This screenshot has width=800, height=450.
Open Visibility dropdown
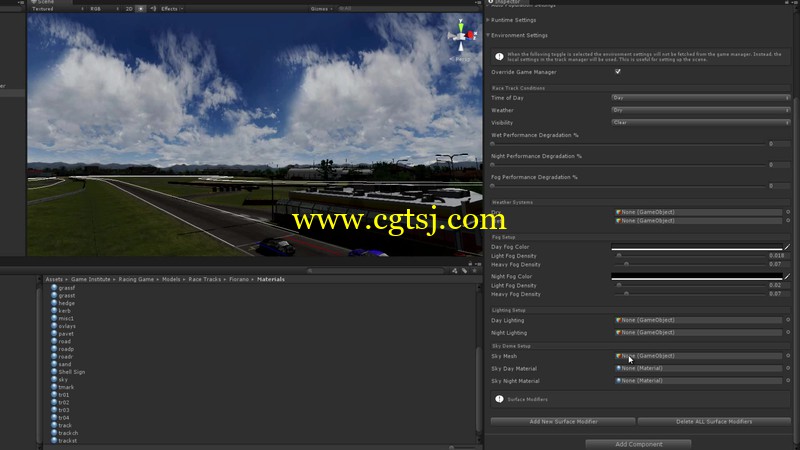click(x=701, y=122)
